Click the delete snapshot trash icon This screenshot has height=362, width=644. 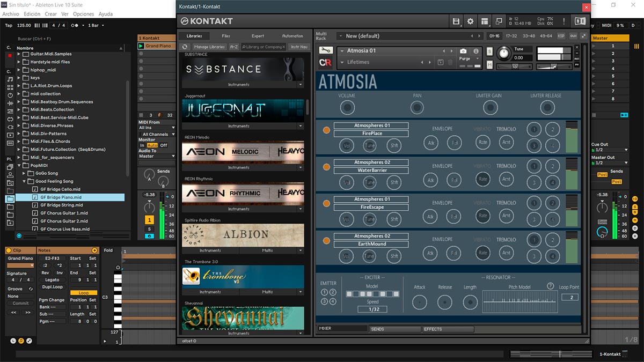click(450, 62)
